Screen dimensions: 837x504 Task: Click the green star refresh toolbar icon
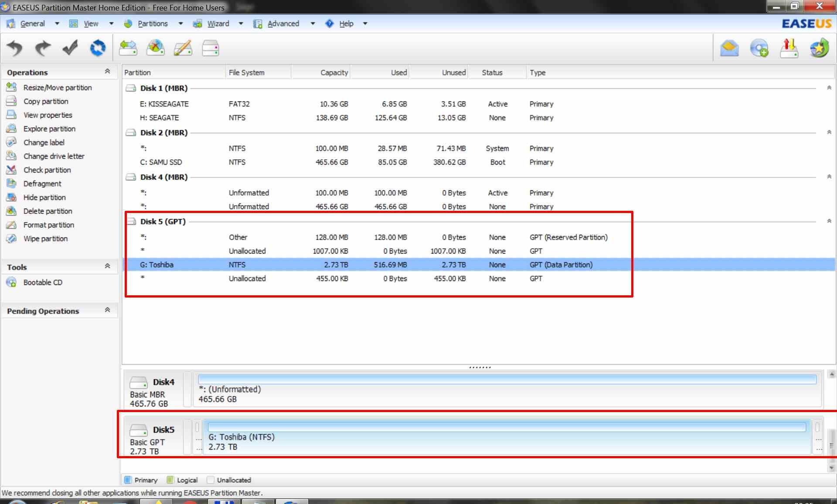819,48
